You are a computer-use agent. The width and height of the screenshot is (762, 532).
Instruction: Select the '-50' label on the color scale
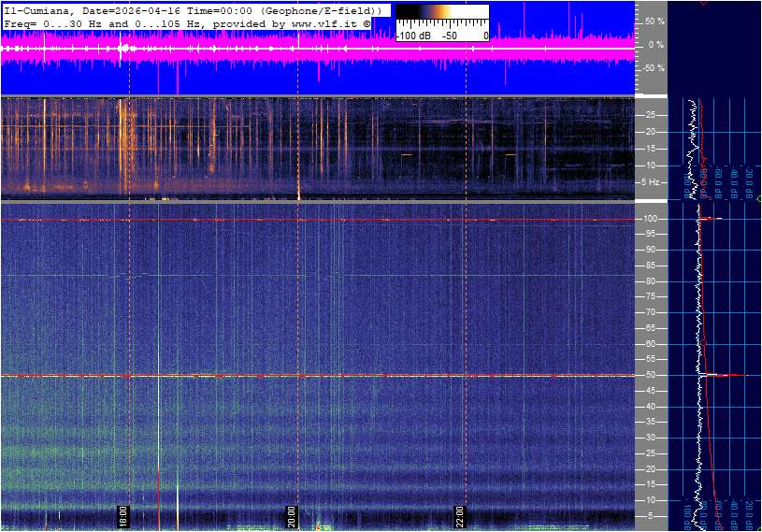tap(450, 36)
